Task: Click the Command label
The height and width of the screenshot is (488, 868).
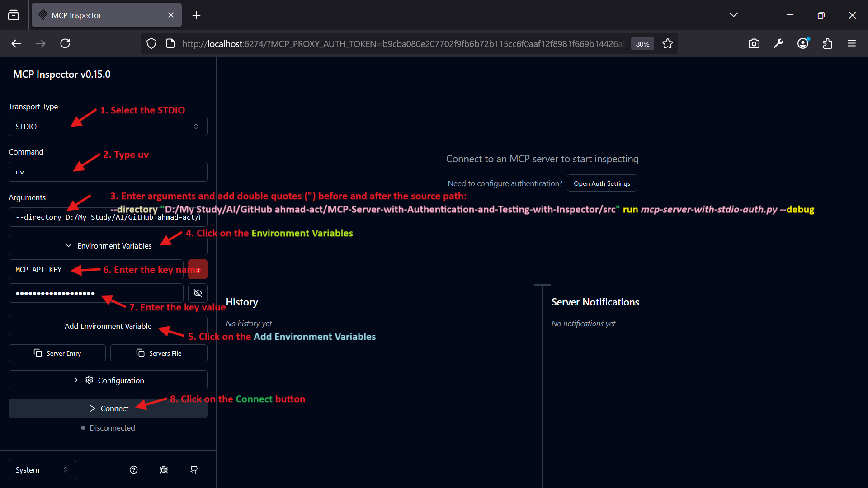Action: click(x=26, y=152)
